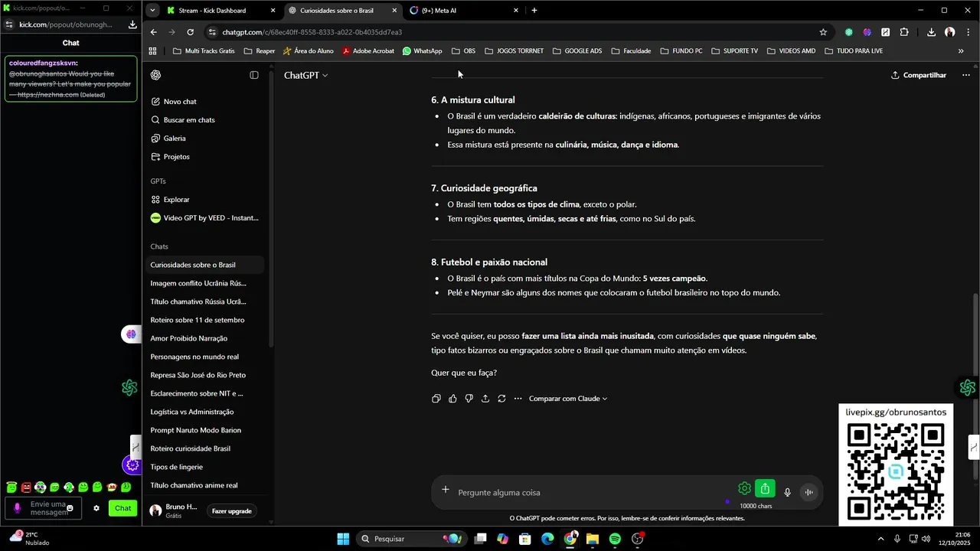Open the Roteiro sobre 11 de setembro chat
The image size is (980, 551).
(204, 320)
